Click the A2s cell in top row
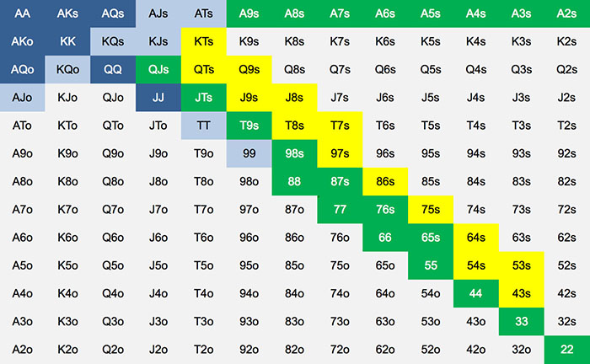Viewport: 590px width, 364px height. (x=567, y=13)
